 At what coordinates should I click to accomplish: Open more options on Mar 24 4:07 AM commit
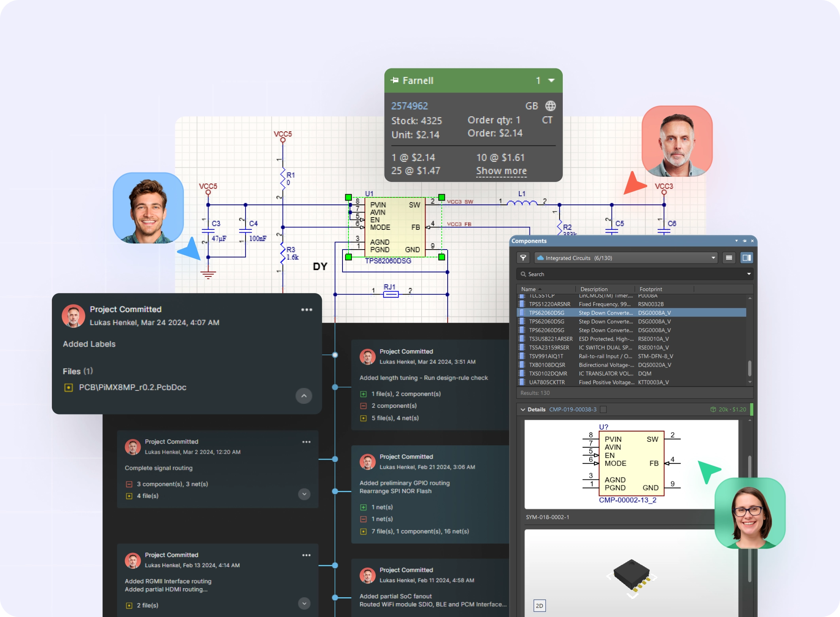click(307, 310)
